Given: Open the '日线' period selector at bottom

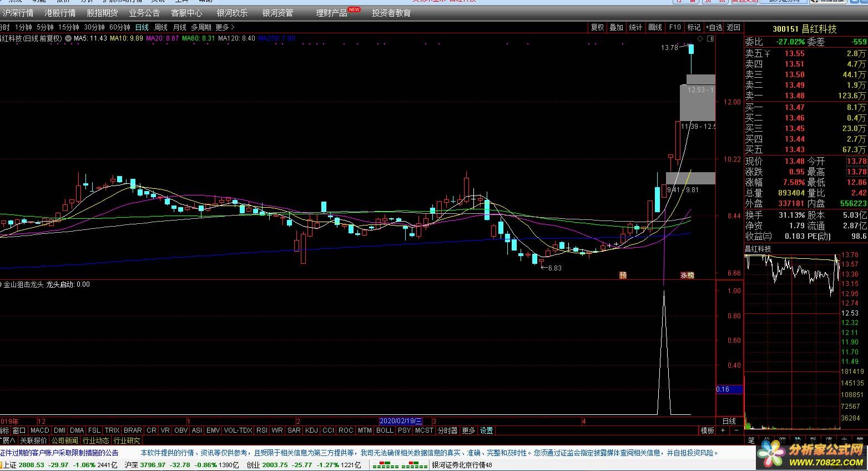Looking at the screenshot, I should tap(729, 421).
